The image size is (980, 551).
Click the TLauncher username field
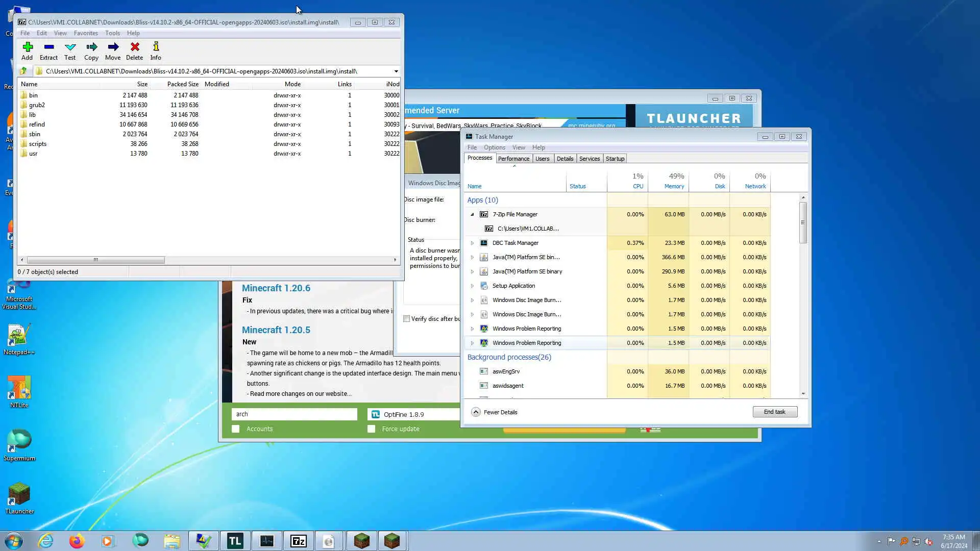click(x=294, y=414)
